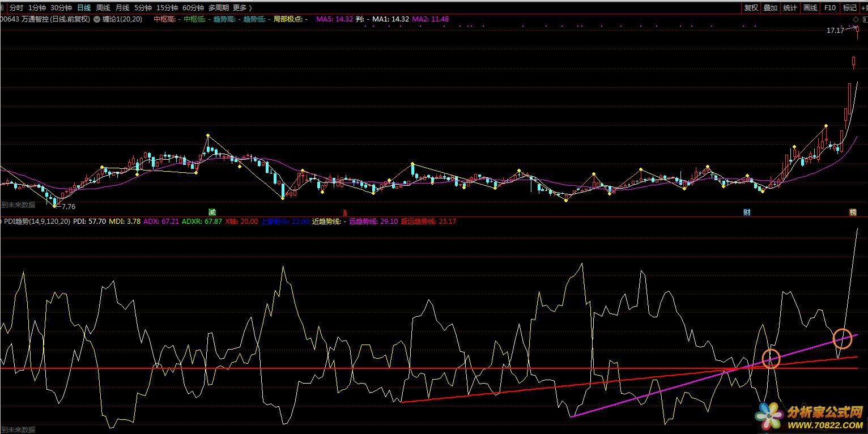This screenshot has height=434, width=868.
Task: Switch to 月线 monthly chart
Action: (x=122, y=8)
